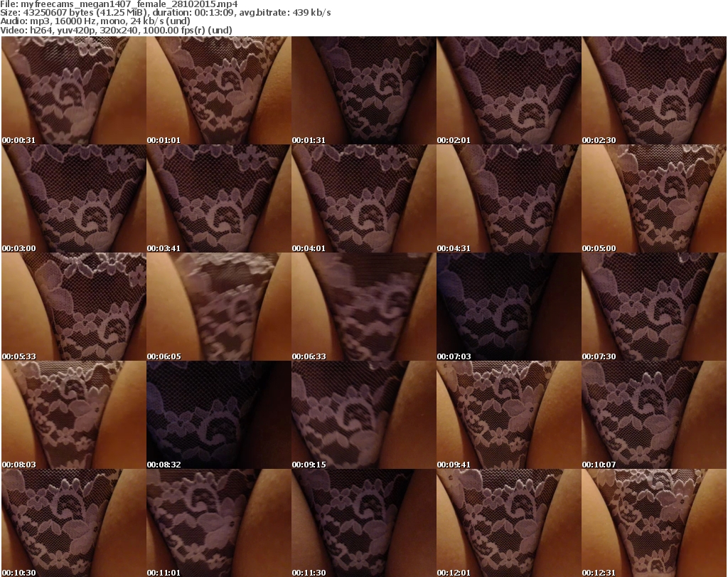Click the 'Video: h264, yuv420p' line

coord(116,30)
